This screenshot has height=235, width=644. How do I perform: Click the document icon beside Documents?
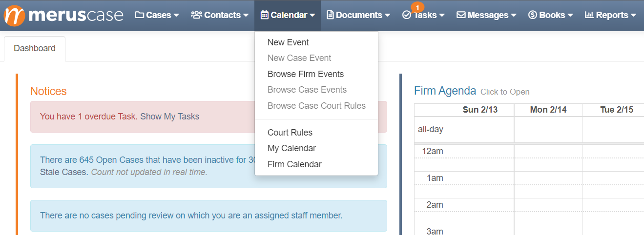(331, 15)
